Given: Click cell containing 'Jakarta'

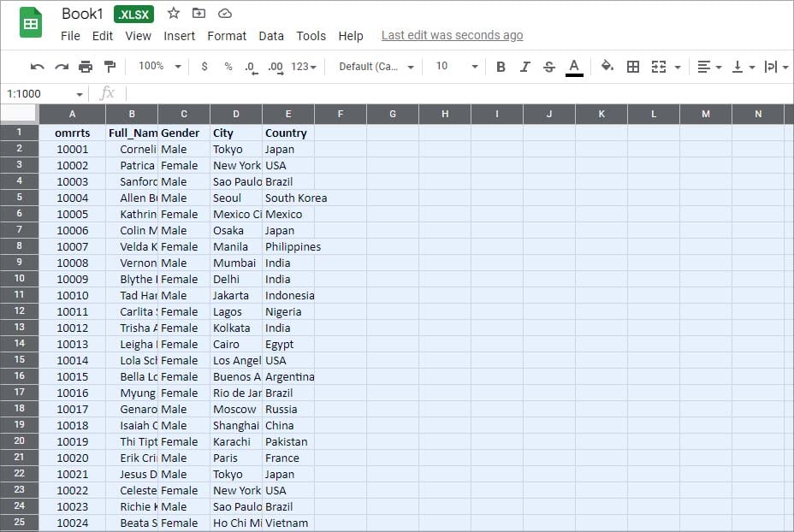Looking at the screenshot, I should [x=236, y=296].
